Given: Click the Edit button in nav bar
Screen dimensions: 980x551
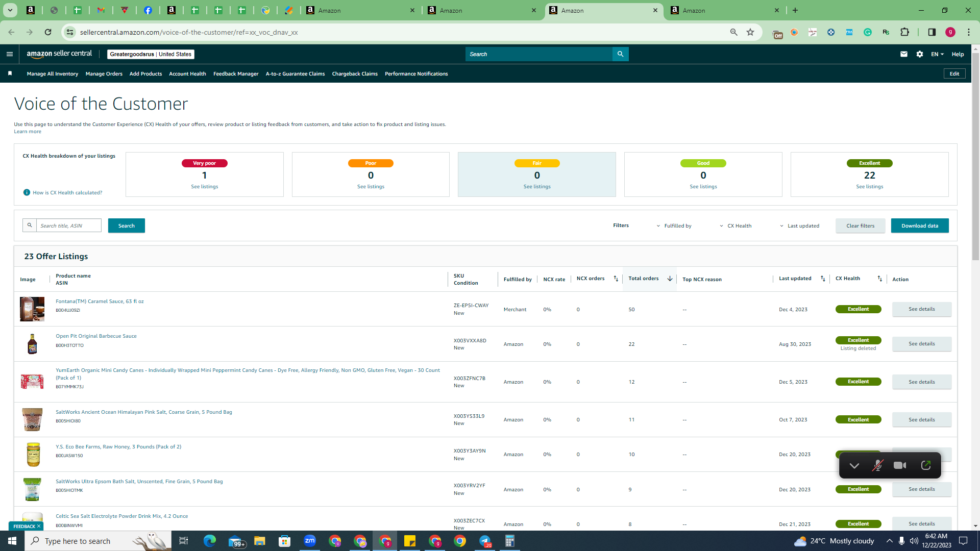Looking at the screenshot, I should (954, 73).
